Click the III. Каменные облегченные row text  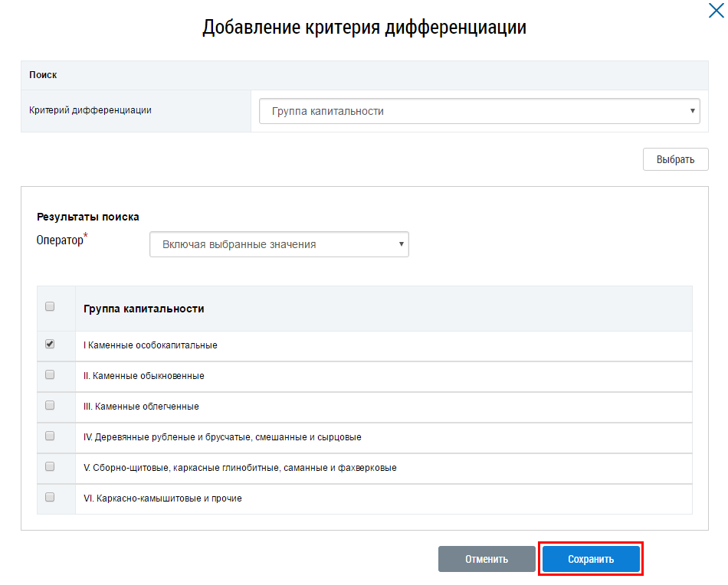[141, 407]
